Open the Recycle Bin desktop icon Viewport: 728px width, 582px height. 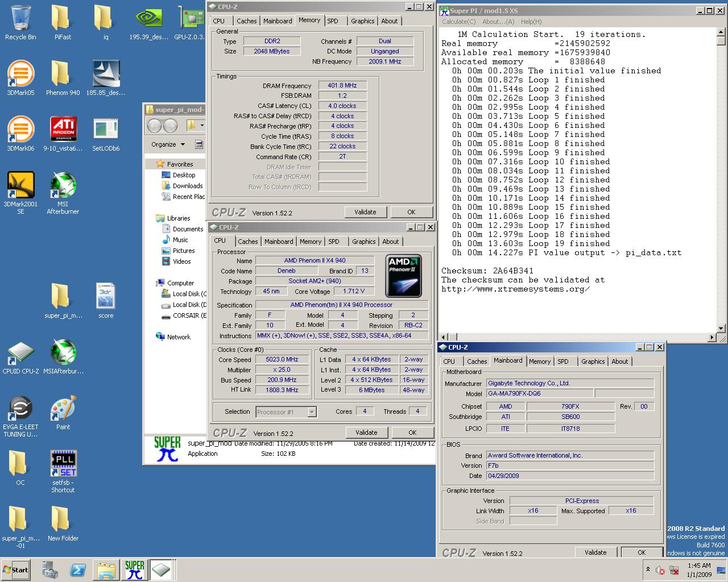20,23
